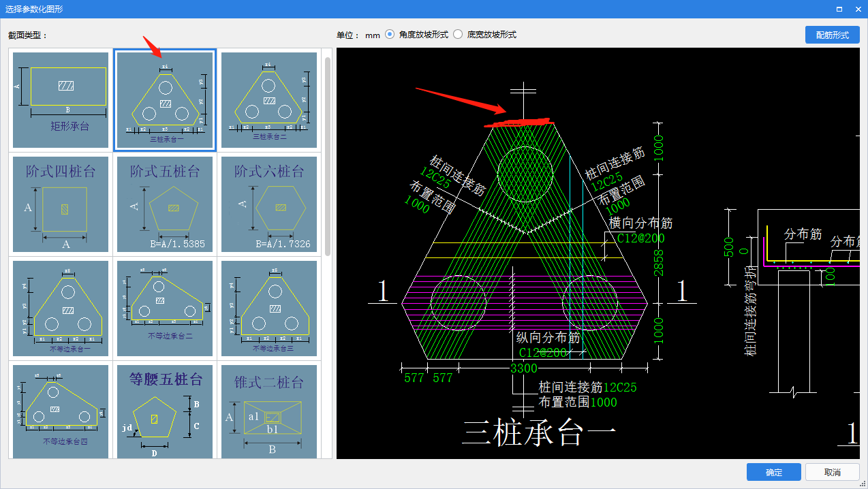Viewport: 868px width, 489px height.
Task: Choose the 阶式四桩台 section type
Action: (61, 204)
